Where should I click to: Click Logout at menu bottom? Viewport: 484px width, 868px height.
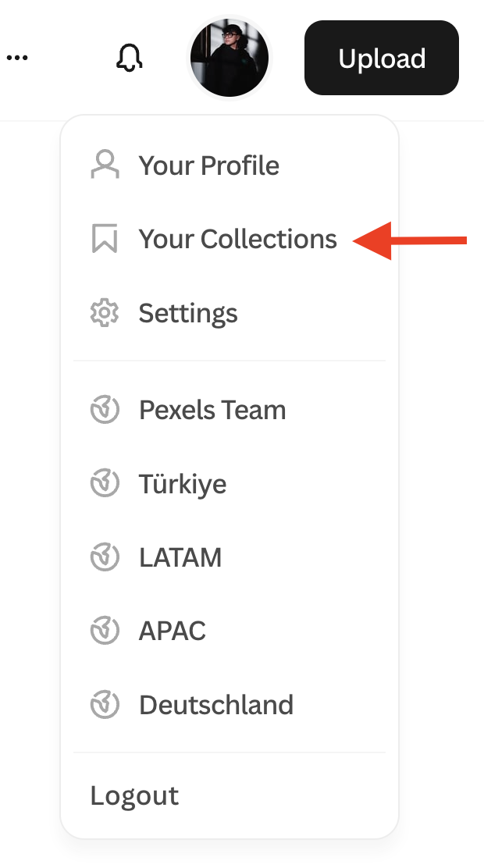(134, 795)
